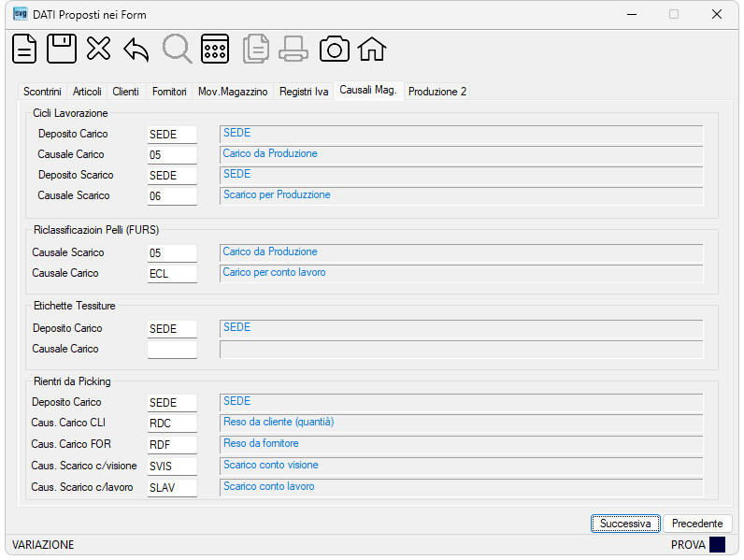Click the Successiva button

[x=625, y=524]
